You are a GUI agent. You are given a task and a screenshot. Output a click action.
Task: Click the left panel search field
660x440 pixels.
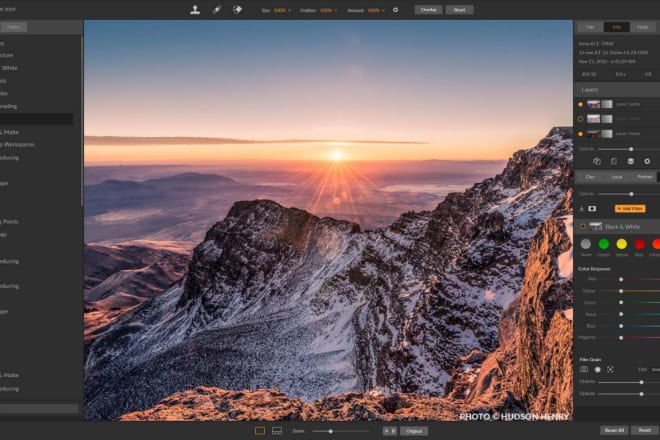coord(39,408)
